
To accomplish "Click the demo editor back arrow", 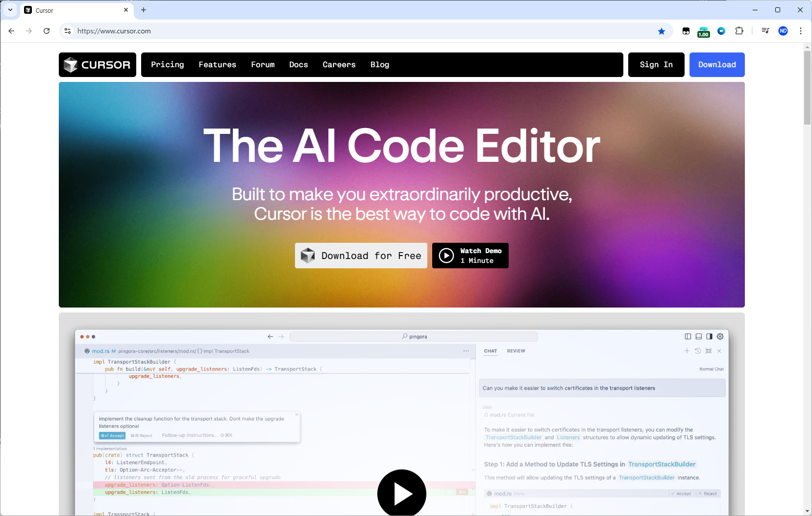I will click(270, 336).
